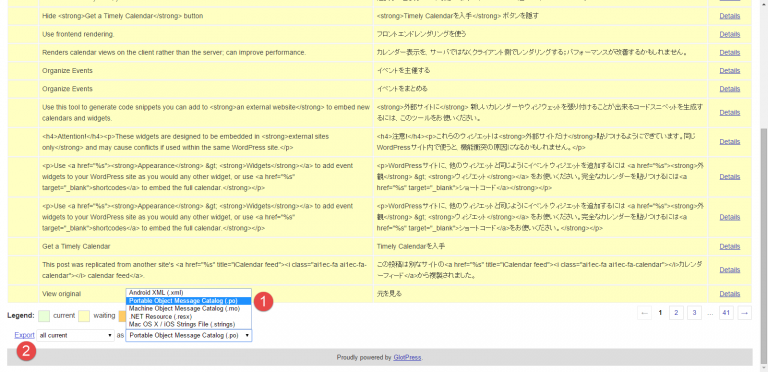Click original 'Use this tool to generate code snippets' string
This screenshot has width=768, height=372.
click(206, 112)
